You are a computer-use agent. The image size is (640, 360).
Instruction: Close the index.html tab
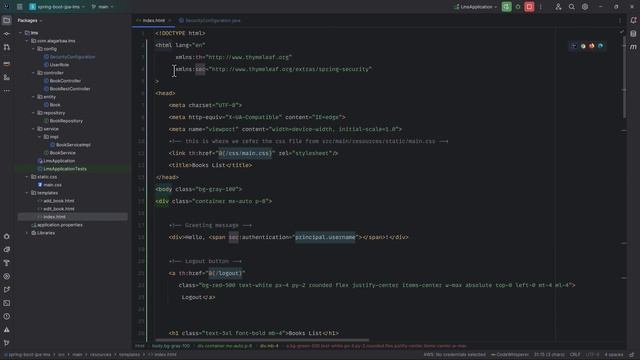(x=170, y=20)
